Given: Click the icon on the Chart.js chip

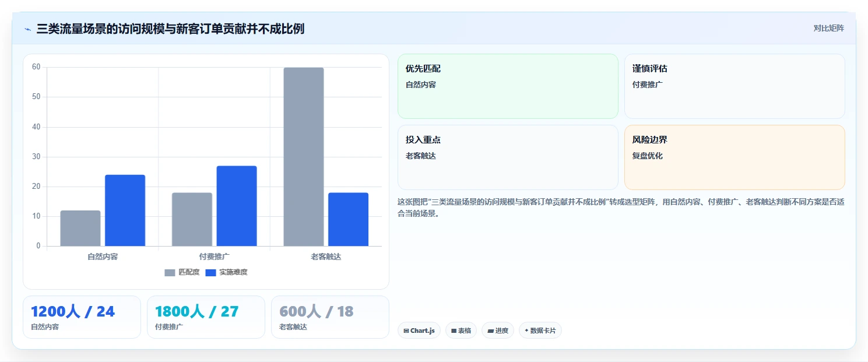Looking at the screenshot, I should (x=406, y=331).
